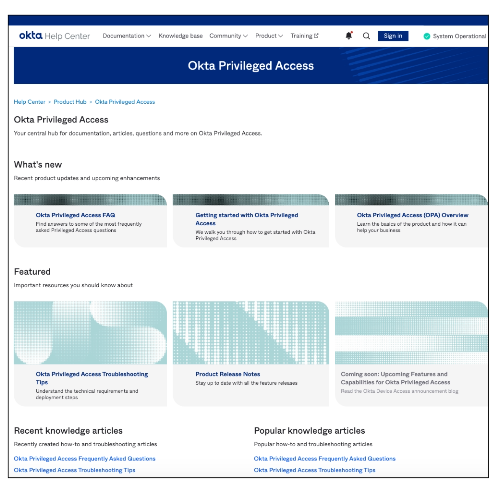Open Product Release Notes link
Screen dimensions: 500x486
[228, 374]
